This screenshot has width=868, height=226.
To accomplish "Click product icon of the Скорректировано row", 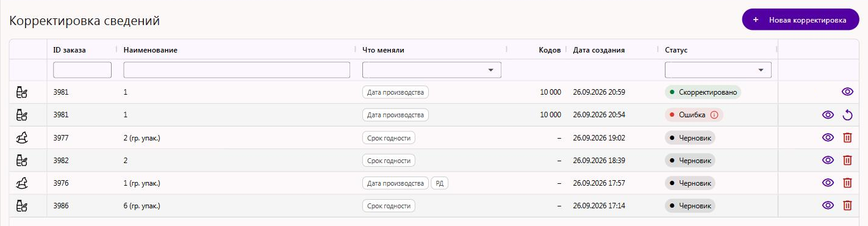I will point(22,92).
